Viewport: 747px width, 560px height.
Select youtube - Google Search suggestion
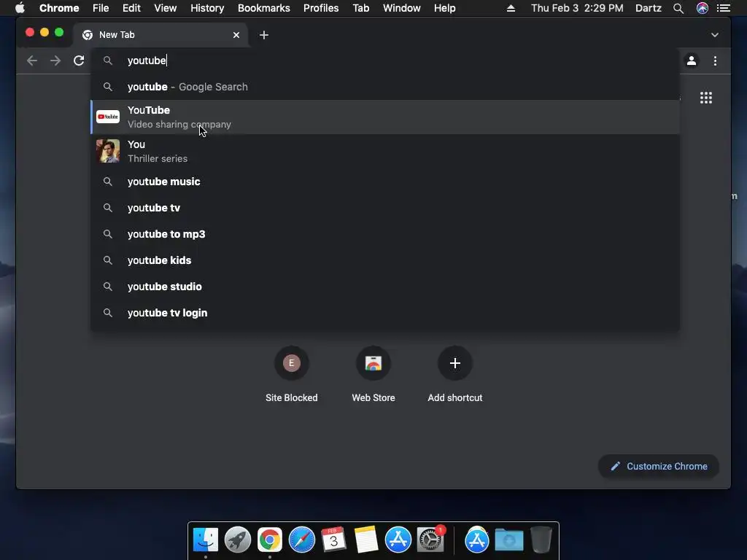pos(385,87)
